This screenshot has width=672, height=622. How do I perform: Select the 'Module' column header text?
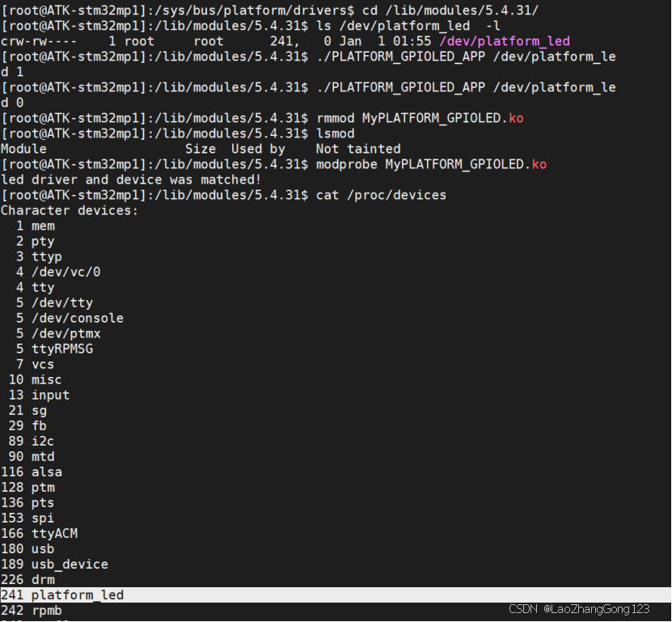(x=23, y=149)
